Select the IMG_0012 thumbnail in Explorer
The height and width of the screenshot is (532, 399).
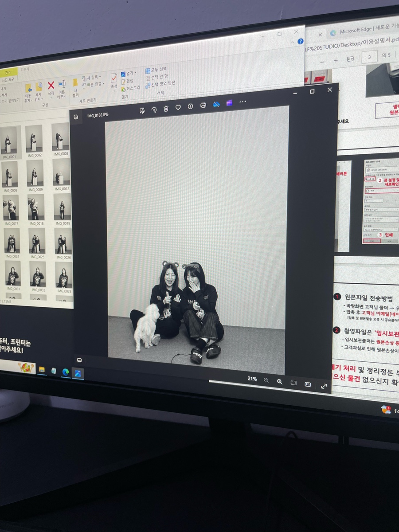(x=62, y=174)
